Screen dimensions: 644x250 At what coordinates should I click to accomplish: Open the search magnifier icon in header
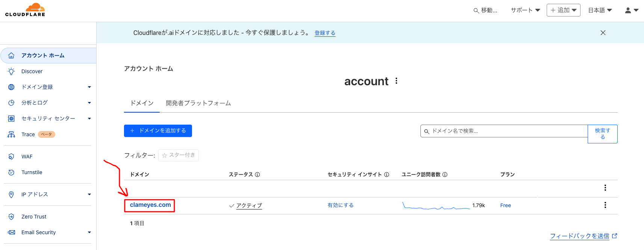(476, 11)
